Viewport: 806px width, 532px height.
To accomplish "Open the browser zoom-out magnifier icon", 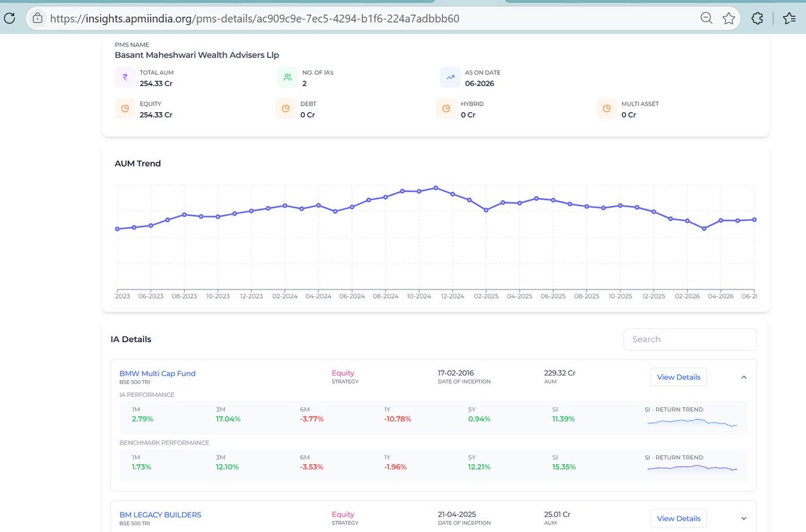I will coord(707,19).
